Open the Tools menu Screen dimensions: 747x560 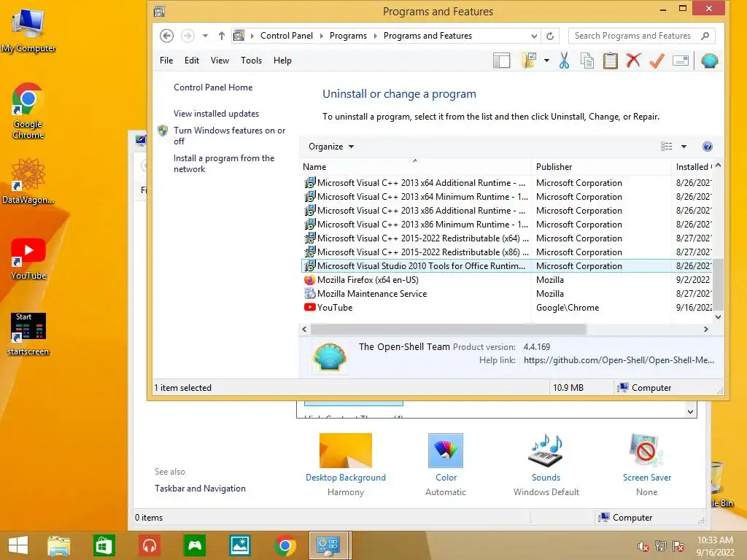click(x=251, y=61)
